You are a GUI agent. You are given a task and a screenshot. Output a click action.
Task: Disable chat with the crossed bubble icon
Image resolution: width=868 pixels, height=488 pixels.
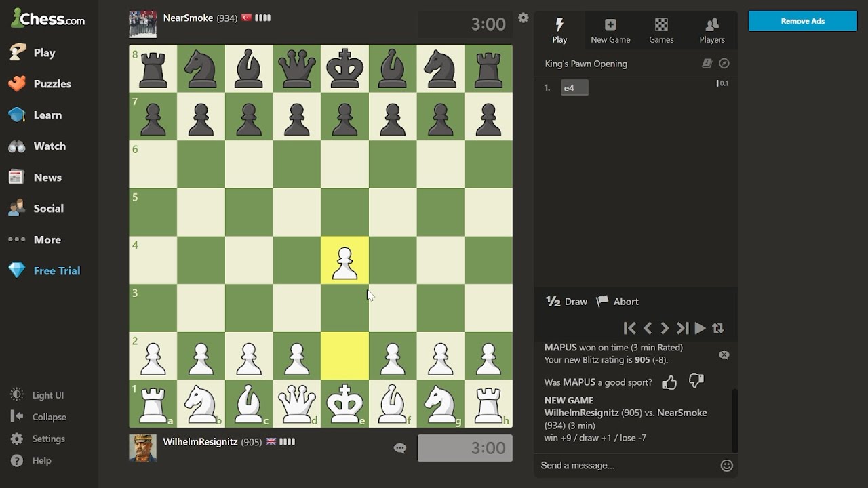724,355
